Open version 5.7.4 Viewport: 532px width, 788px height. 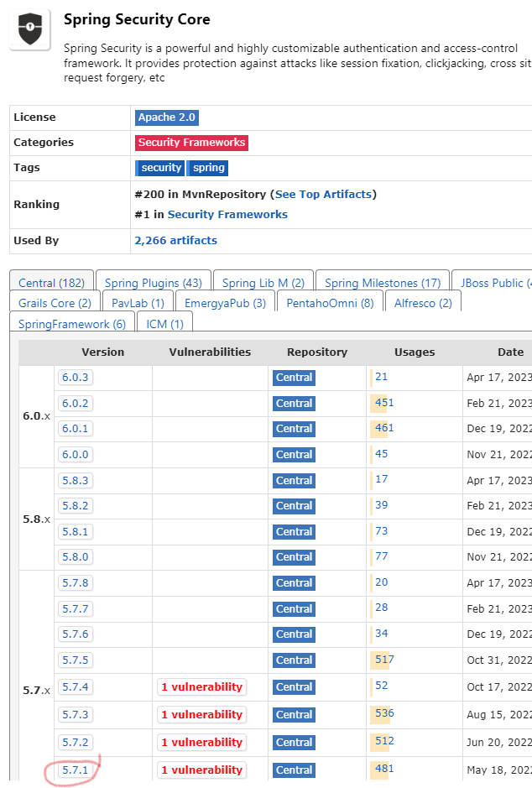[x=76, y=687]
